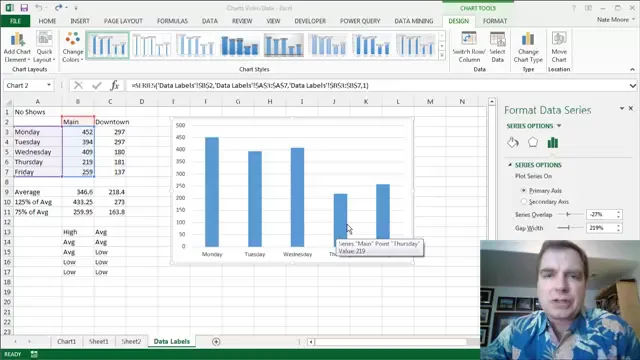Open the task pane options dropdown arrow
Screen dimensions: 640x360
[622, 108]
